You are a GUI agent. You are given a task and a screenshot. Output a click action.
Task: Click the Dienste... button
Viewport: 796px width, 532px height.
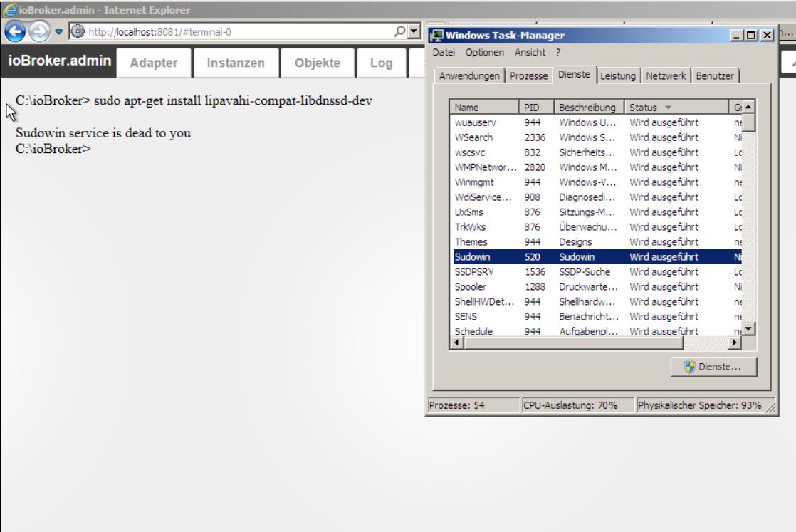[x=713, y=367]
